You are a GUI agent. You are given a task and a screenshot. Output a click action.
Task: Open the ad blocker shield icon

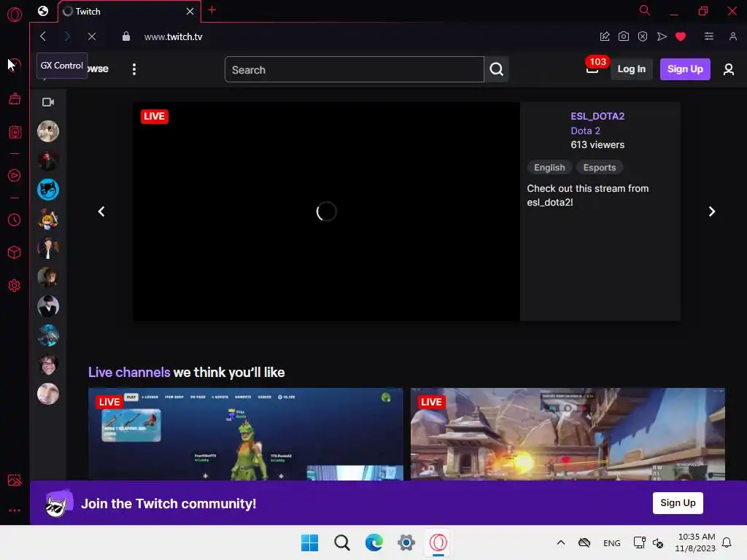click(x=643, y=36)
